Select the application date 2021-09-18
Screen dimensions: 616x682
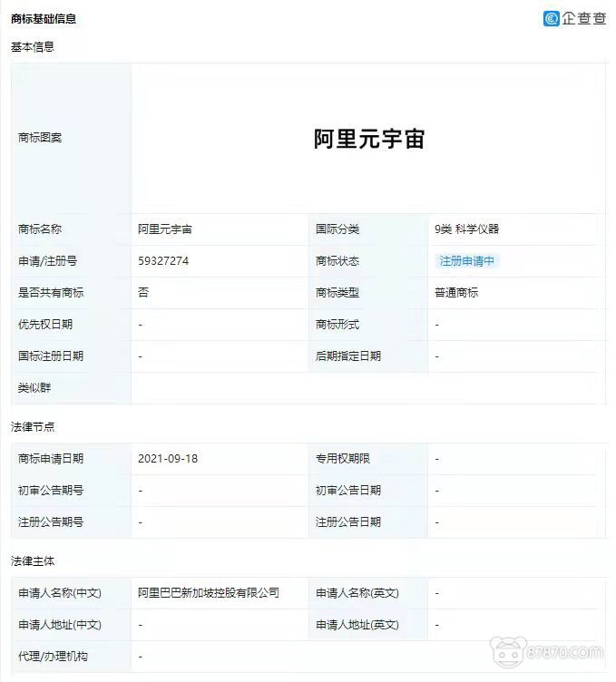168,458
